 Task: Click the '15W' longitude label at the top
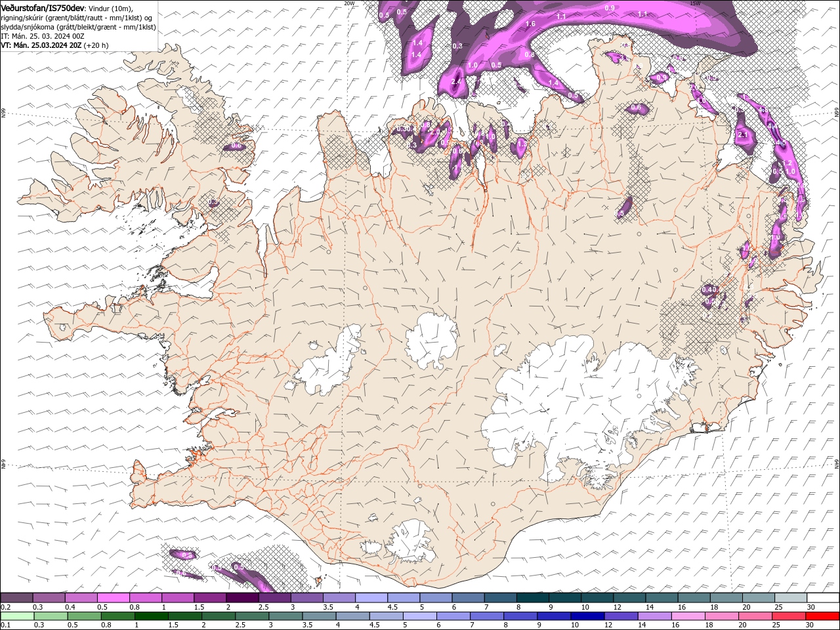696,3
